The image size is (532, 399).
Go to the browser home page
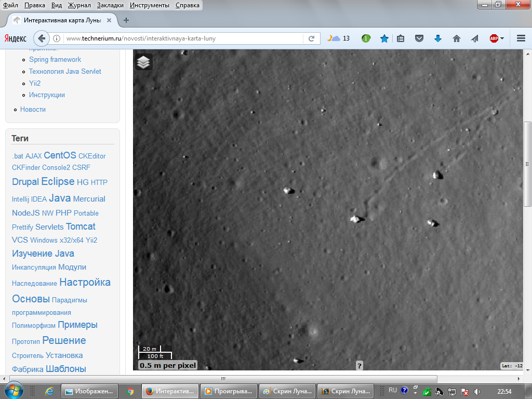point(457,38)
